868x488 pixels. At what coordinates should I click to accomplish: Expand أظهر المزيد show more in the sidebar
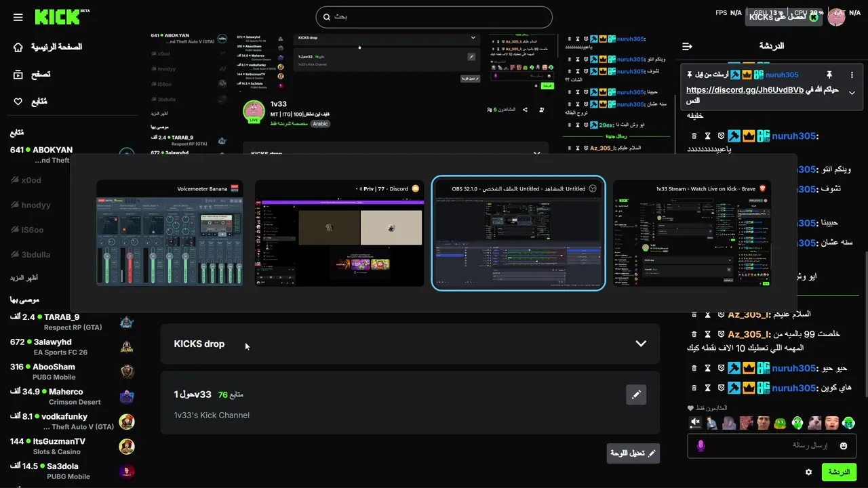tap(23, 278)
